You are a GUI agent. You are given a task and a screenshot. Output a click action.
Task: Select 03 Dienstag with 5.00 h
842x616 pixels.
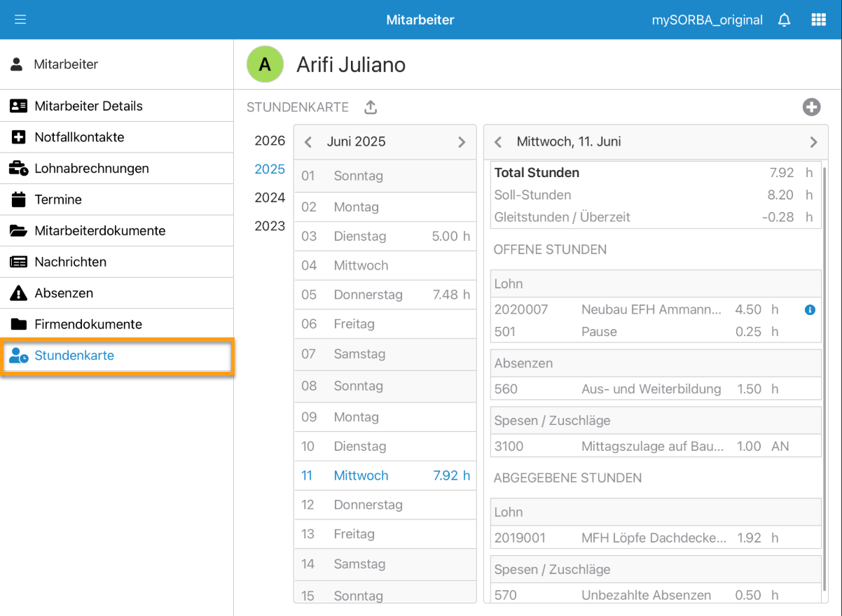pos(385,237)
